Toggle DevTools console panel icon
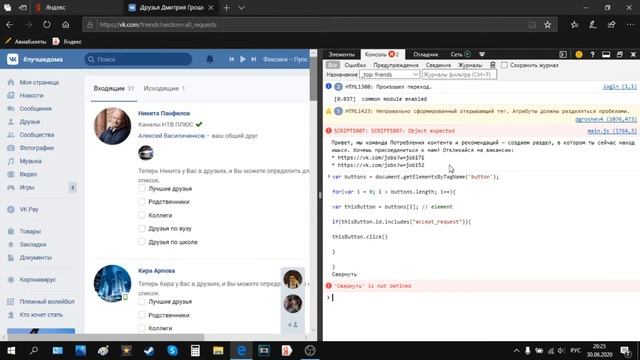The image size is (640, 360). click(x=563, y=54)
